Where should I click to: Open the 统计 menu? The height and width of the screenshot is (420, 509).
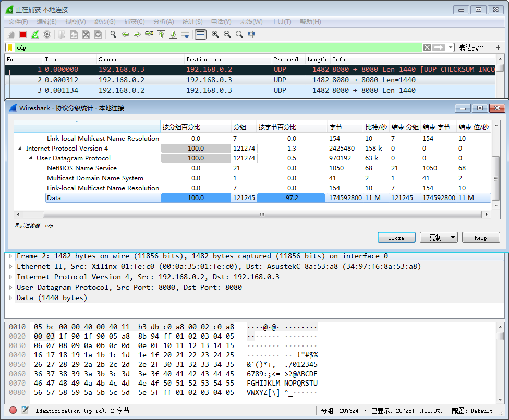[192, 22]
